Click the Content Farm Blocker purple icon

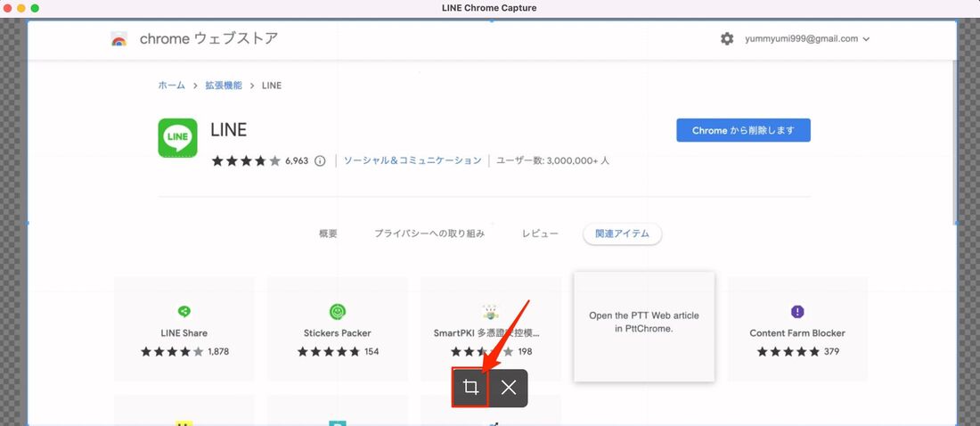(x=797, y=311)
